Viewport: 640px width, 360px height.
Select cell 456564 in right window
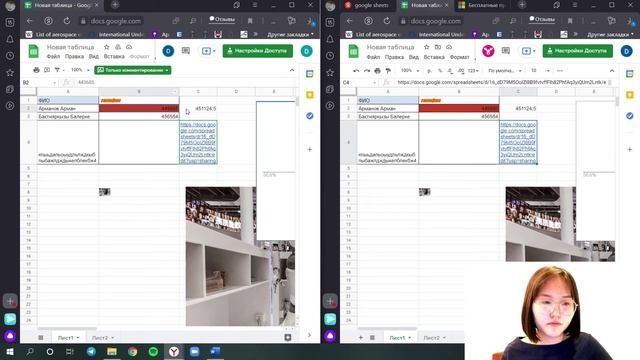click(x=459, y=116)
